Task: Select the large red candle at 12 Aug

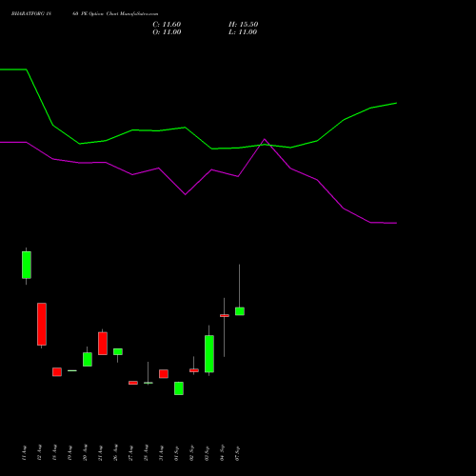Action: pyautogui.click(x=42, y=324)
